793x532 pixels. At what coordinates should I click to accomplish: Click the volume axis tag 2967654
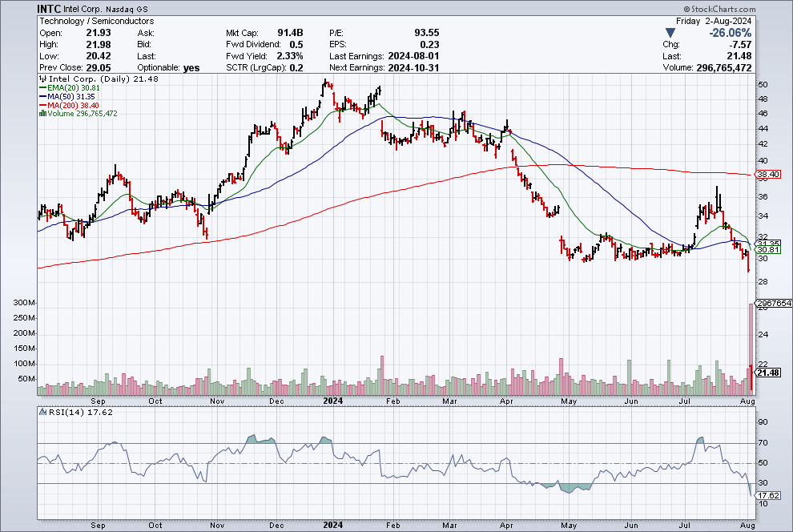(774, 303)
